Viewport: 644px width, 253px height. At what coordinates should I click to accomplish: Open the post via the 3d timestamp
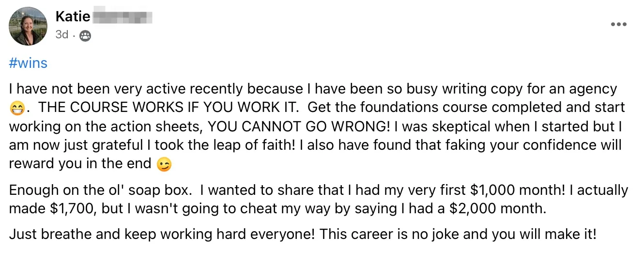(x=61, y=35)
